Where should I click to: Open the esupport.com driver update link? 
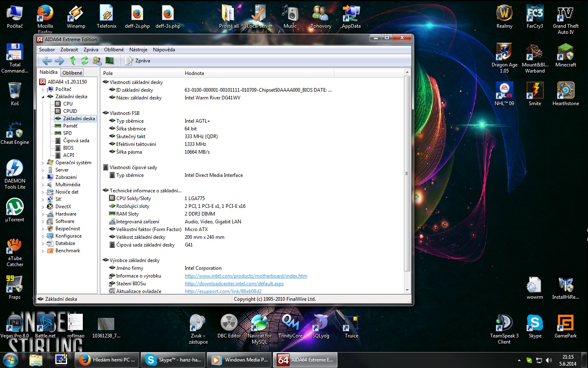point(223,291)
